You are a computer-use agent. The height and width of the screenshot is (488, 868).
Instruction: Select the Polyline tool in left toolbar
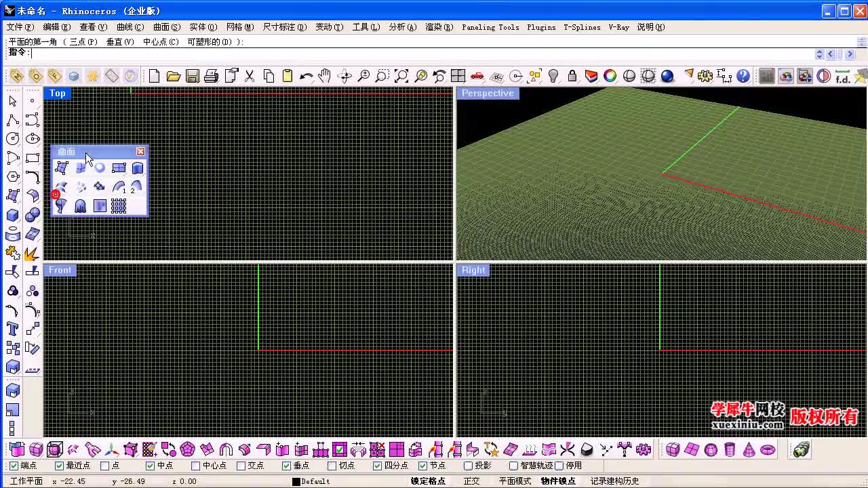13,121
